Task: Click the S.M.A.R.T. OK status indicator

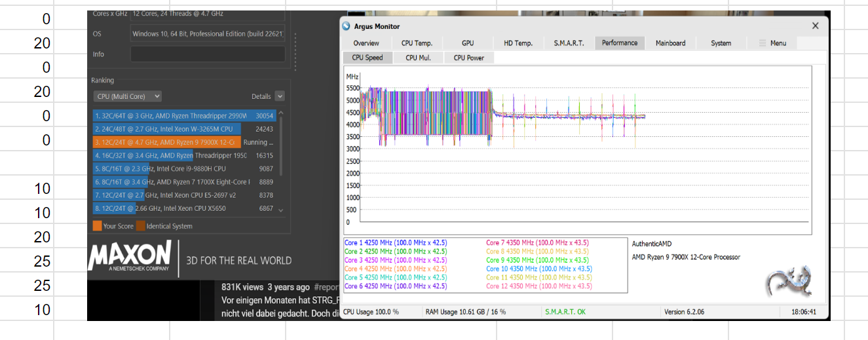Action: (565, 312)
